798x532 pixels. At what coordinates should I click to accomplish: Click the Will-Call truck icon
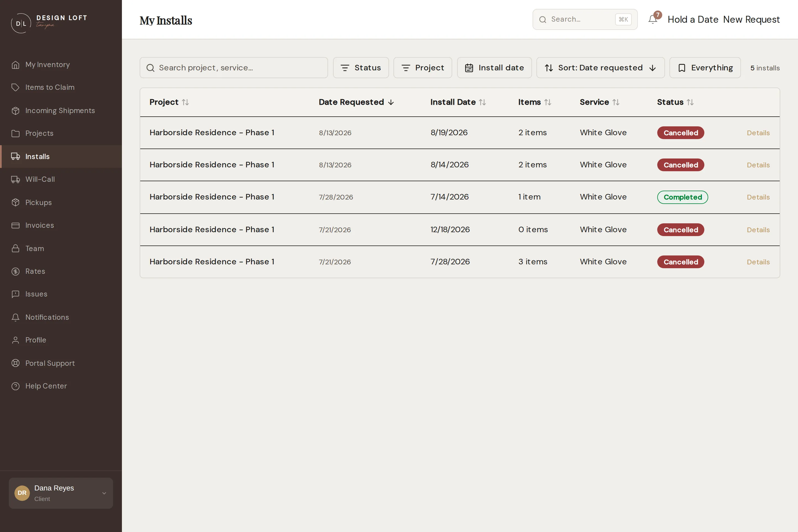16,179
